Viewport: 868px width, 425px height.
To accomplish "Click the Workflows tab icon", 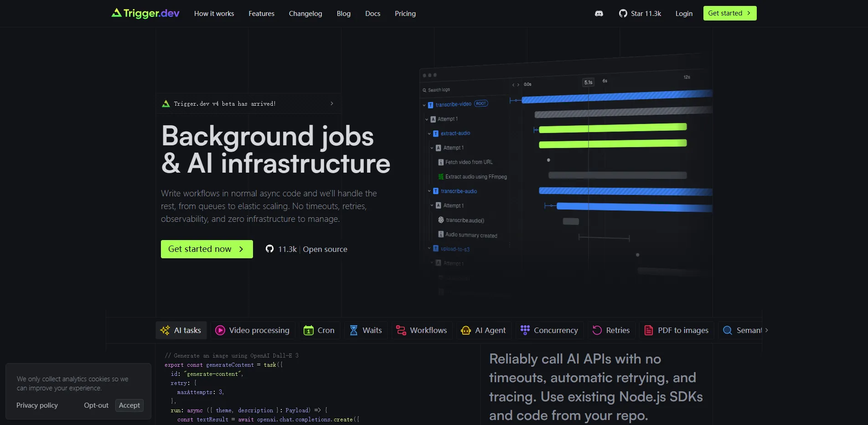I will click(x=401, y=330).
